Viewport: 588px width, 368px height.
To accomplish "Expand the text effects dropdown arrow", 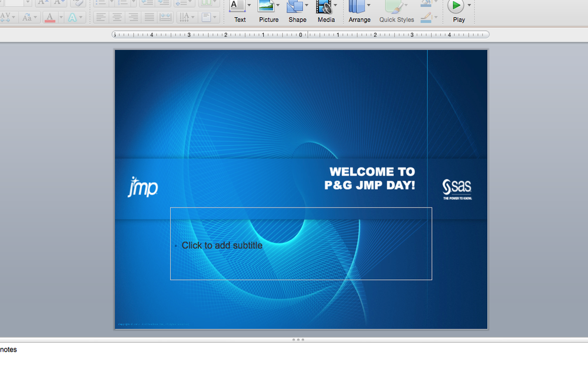I will tap(81, 17).
